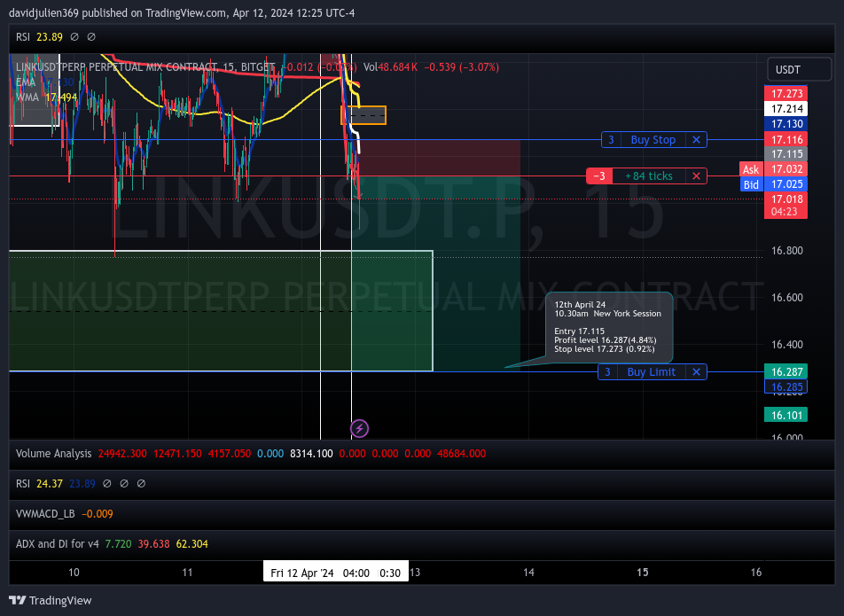Close the -3 position with its X
The width and height of the screenshot is (844, 616).
click(696, 175)
